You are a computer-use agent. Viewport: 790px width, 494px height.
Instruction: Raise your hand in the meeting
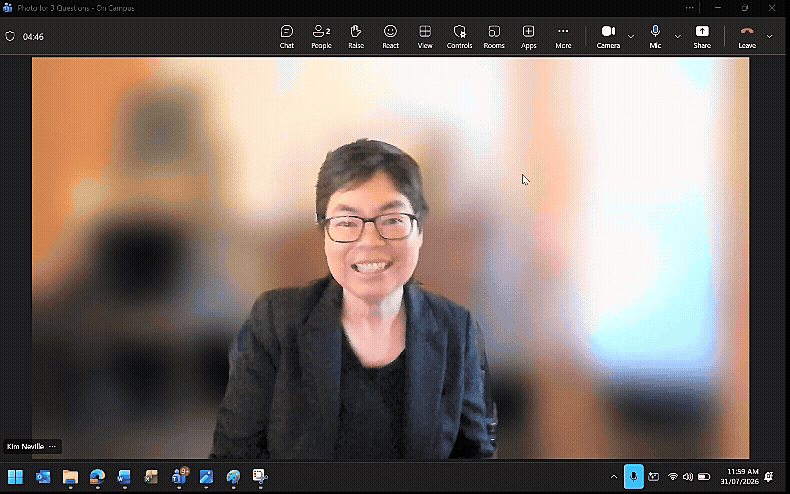coord(356,37)
